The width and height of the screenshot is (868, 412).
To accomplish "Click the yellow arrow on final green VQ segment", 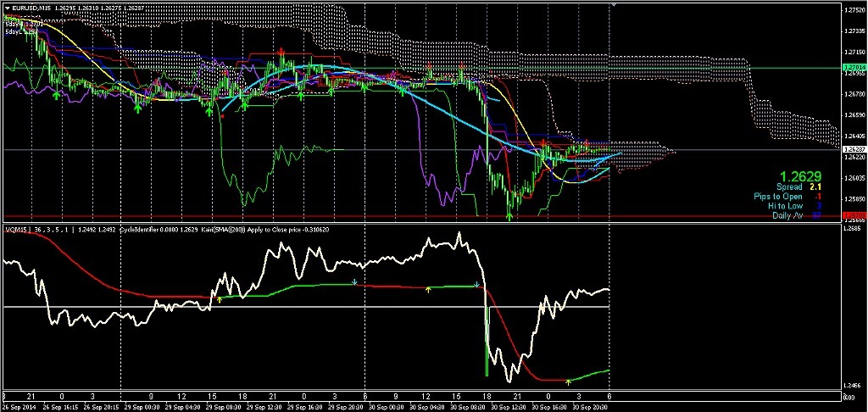I will (568, 381).
